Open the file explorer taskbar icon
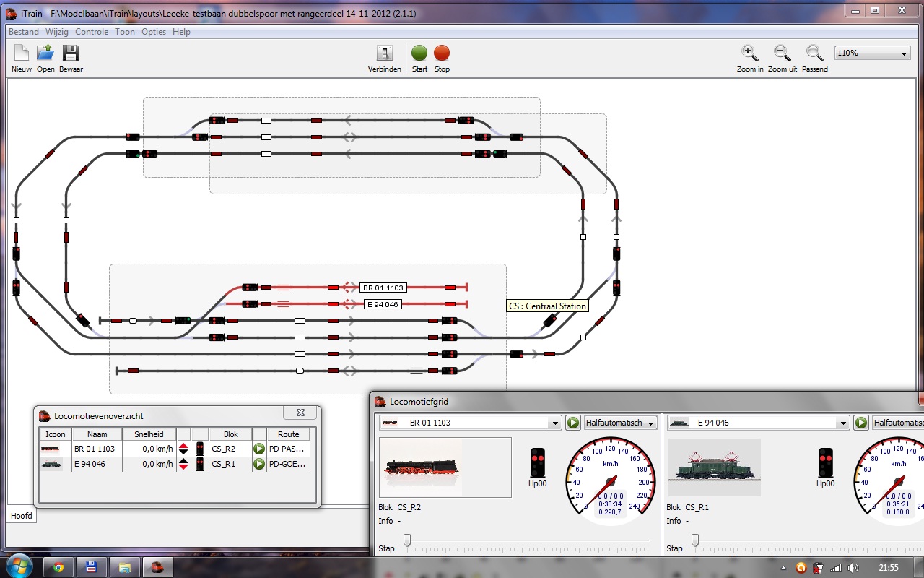Image resolution: width=924 pixels, height=578 pixels. click(x=125, y=567)
